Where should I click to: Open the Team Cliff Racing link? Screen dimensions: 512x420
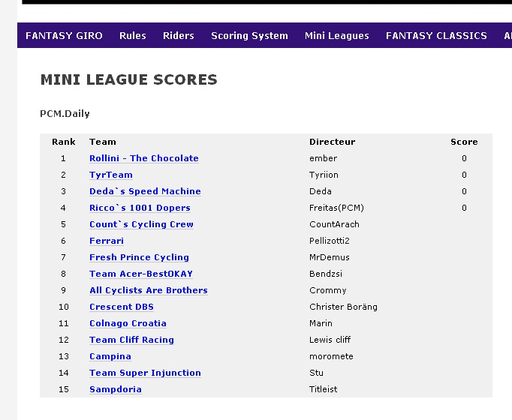tap(131, 340)
